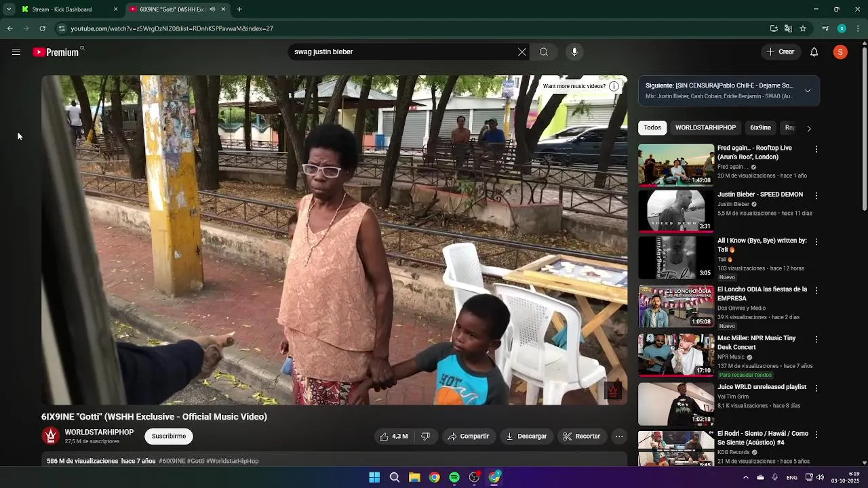Click the #6IX9INE hashtag in description

(172, 462)
